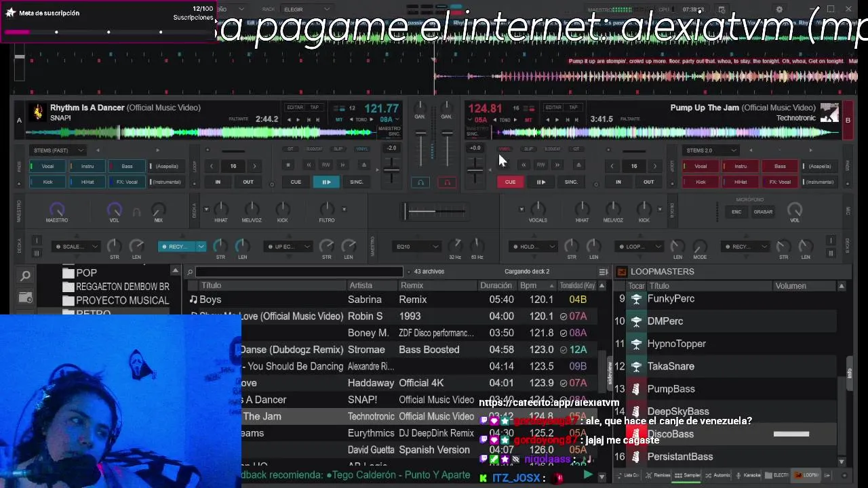Open the ELEGIR rack dropdown
This screenshot has height=488, width=868.
pyautogui.click(x=307, y=9)
